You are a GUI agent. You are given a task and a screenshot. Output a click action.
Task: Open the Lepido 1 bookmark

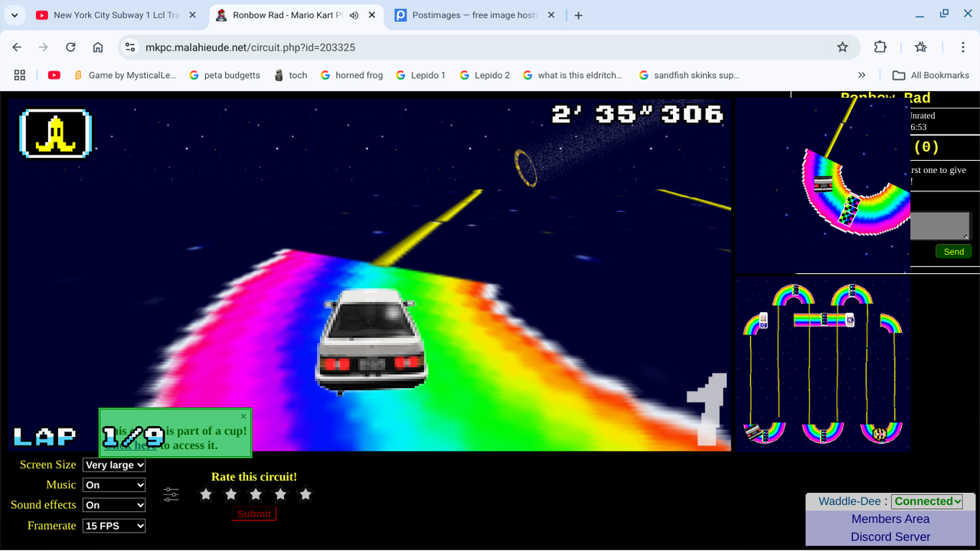[x=420, y=75]
